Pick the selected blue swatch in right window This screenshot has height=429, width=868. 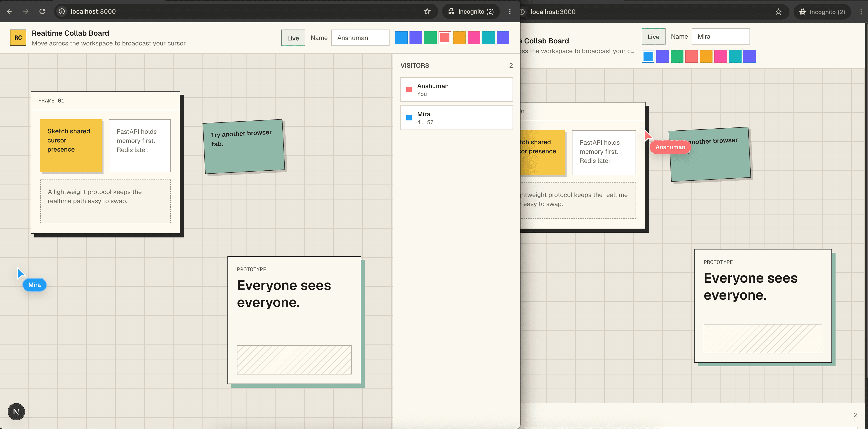pyautogui.click(x=648, y=56)
